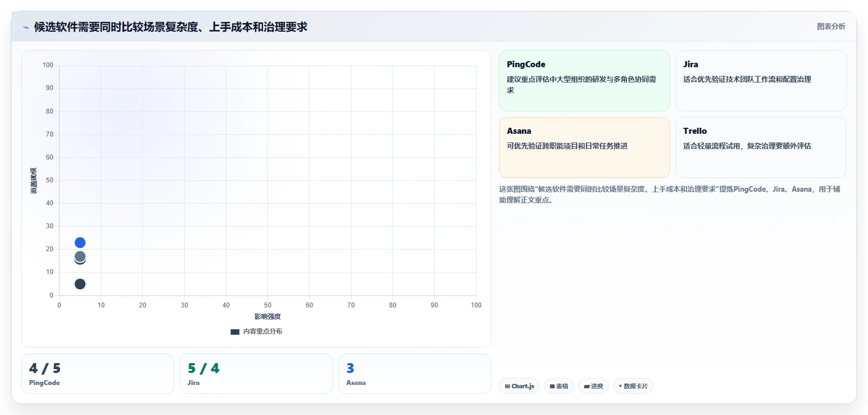Click the 影响强度 x-axis title
This screenshot has width=868, height=415.
tap(267, 317)
